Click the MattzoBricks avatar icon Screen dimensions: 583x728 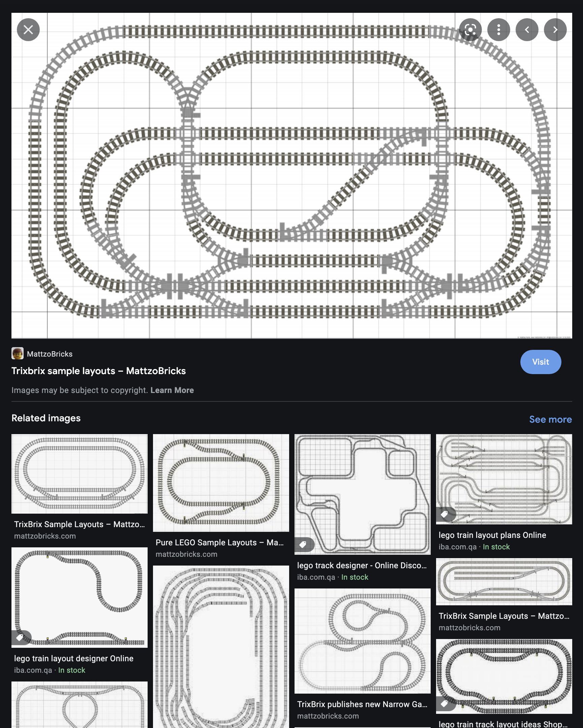18,353
